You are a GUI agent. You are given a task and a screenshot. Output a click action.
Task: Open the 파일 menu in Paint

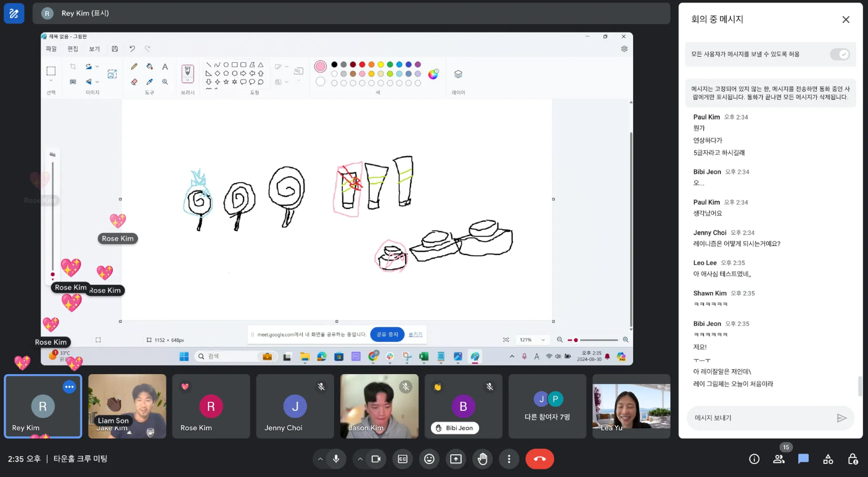[51, 49]
